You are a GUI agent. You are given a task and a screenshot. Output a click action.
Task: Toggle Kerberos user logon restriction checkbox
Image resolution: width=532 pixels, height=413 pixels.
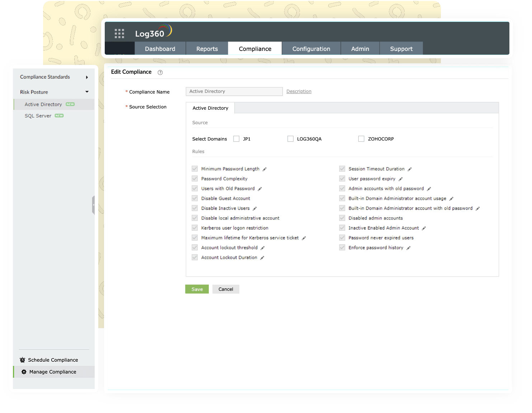point(195,228)
